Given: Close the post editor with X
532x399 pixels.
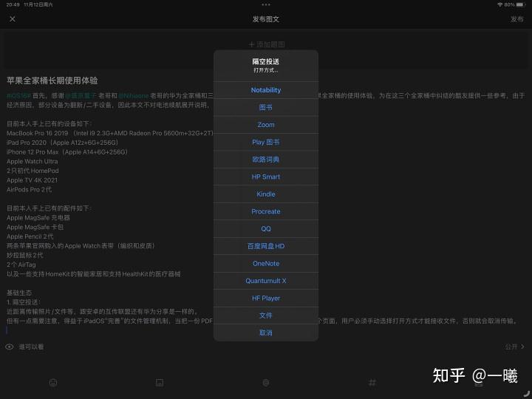Looking at the screenshot, I should pos(13,19).
